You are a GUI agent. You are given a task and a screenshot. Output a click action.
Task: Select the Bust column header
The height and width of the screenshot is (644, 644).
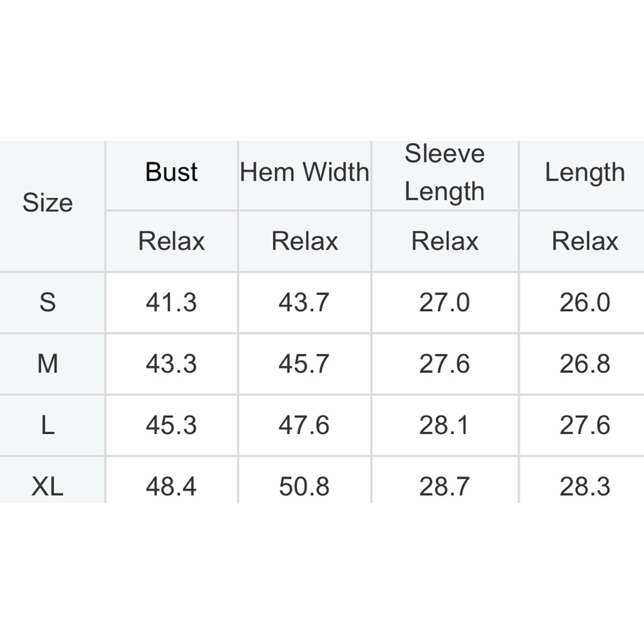click(171, 172)
